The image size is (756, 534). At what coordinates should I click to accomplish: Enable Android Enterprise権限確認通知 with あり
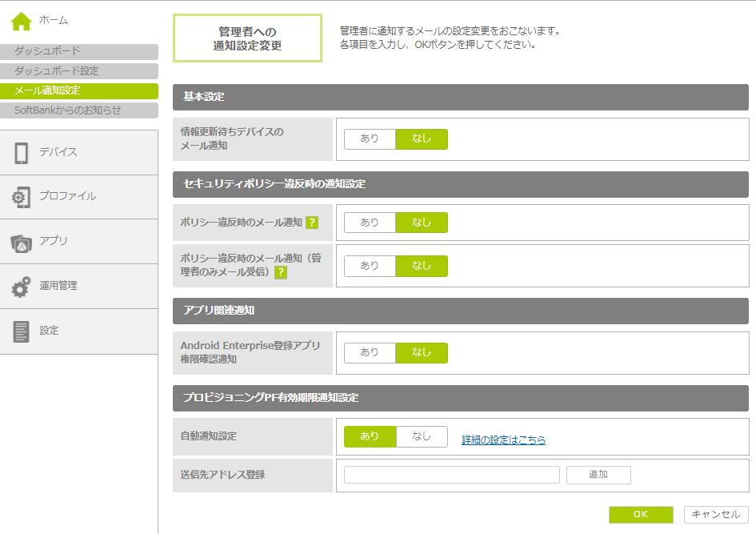point(370,353)
